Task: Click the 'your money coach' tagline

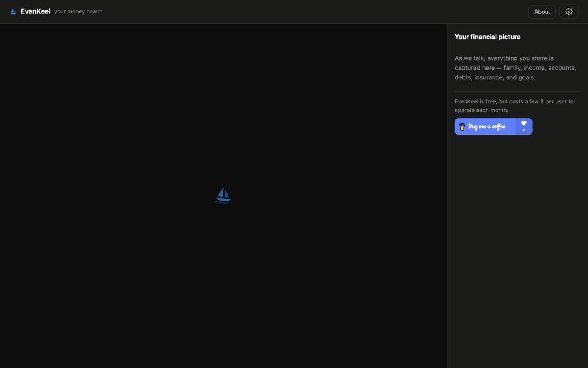Action: 78,11
